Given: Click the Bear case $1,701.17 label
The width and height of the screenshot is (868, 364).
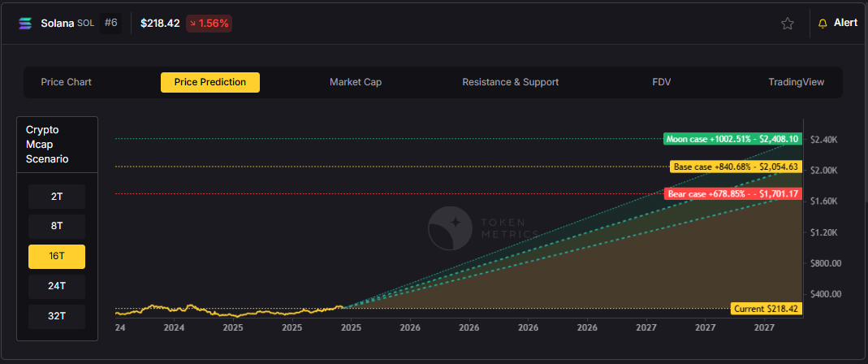Looking at the screenshot, I should click(x=732, y=194).
